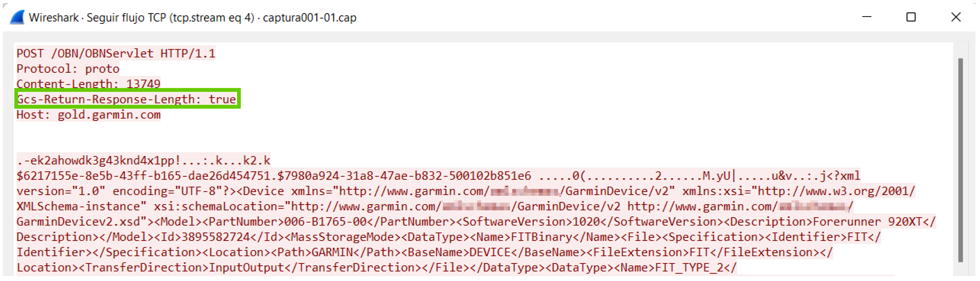Image resolution: width=980 pixels, height=281 pixels.
Task: Click the Content-Length: 13749 header
Action: tap(88, 84)
